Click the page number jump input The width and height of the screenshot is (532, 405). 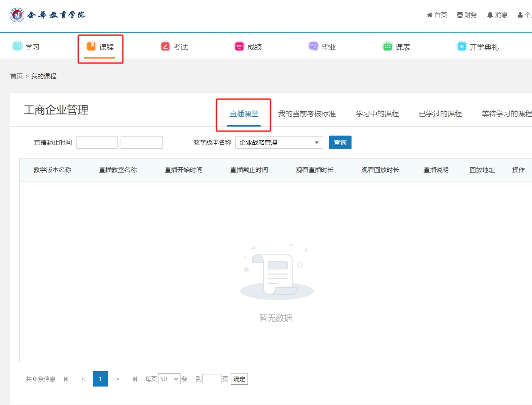pos(212,379)
